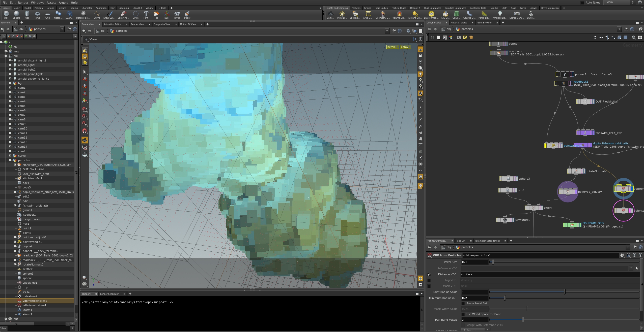
Task: Enable the Fog VDB checkbox
Action: (429, 280)
